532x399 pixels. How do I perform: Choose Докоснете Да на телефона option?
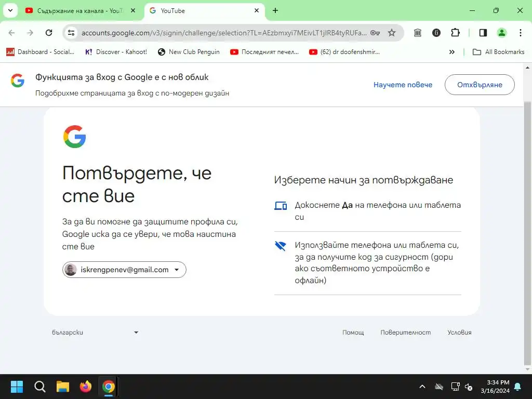[x=368, y=211]
